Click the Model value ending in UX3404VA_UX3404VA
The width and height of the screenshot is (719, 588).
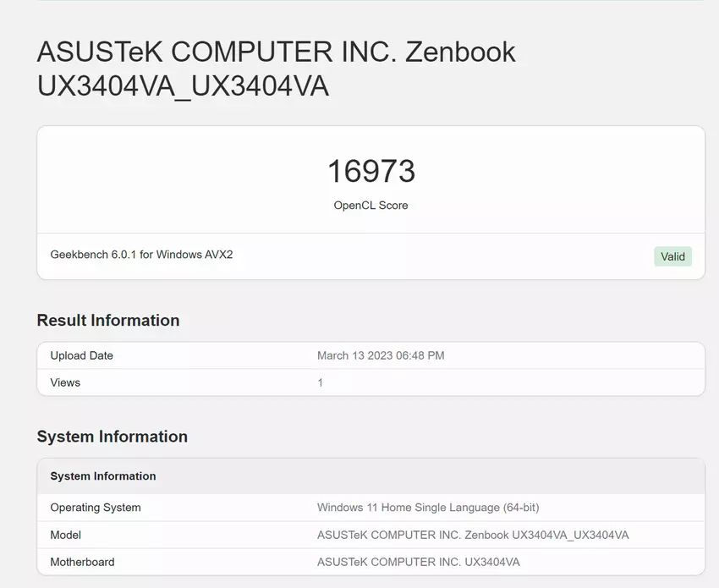(473, 535)
